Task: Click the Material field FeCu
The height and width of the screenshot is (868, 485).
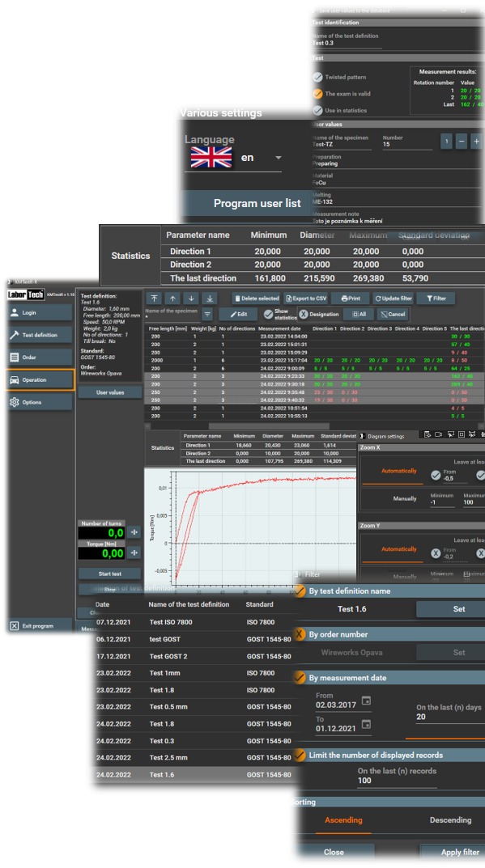Action: 396,183
